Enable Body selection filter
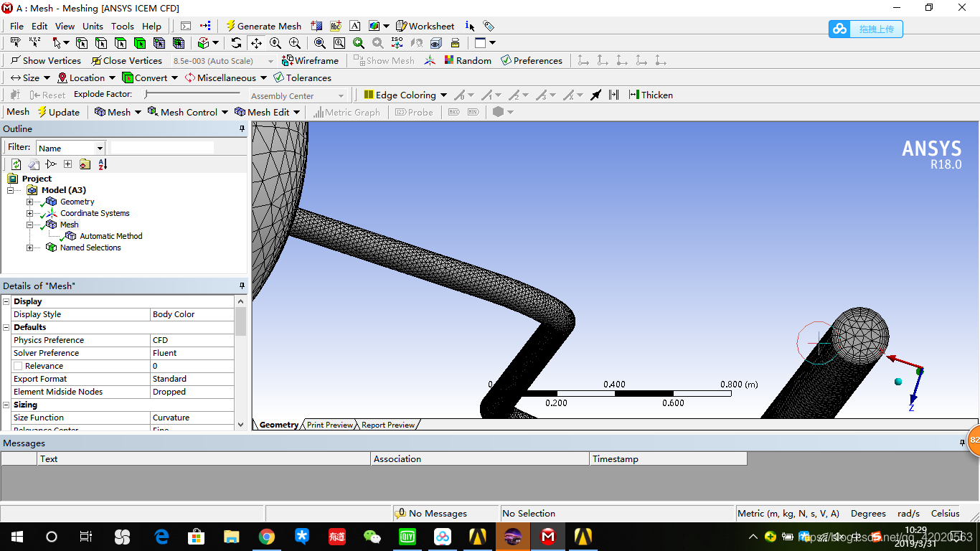Viewport: 980px width, 551px height. (140, 43)
